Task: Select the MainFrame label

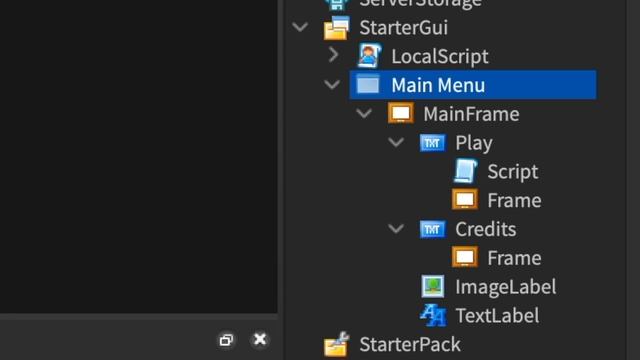Action: (471, 114)
